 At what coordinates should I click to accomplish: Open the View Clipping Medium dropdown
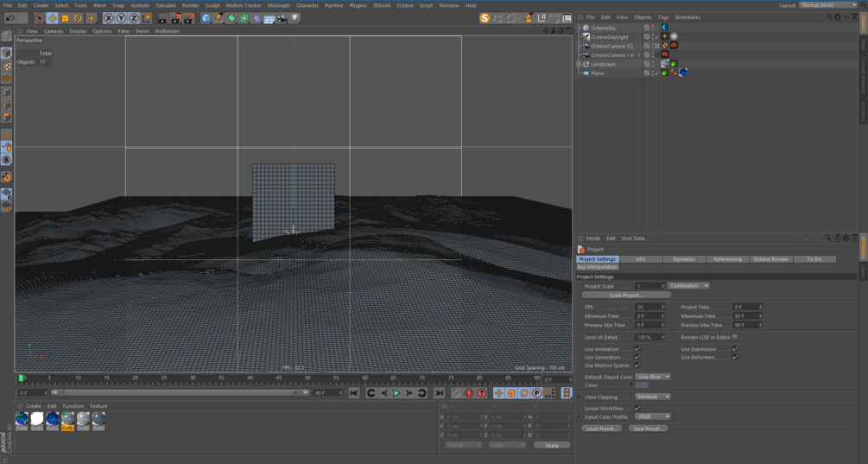(653, 397)
